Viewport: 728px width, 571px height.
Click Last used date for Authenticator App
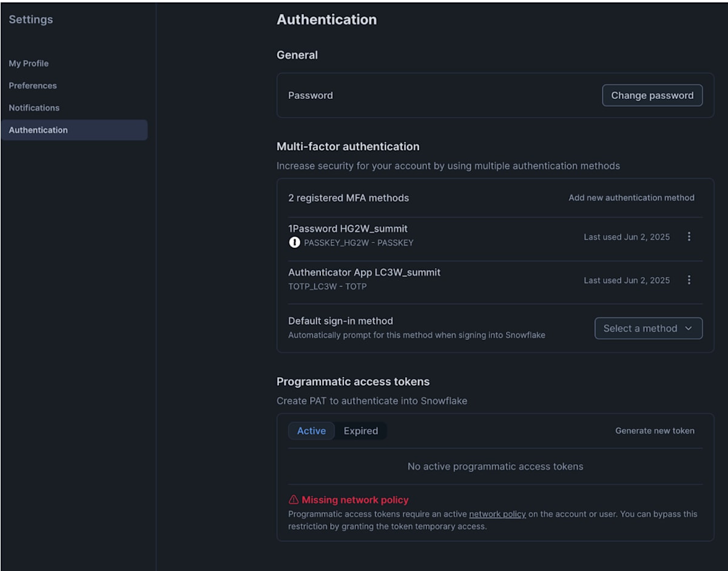click(x=627, y=280)
